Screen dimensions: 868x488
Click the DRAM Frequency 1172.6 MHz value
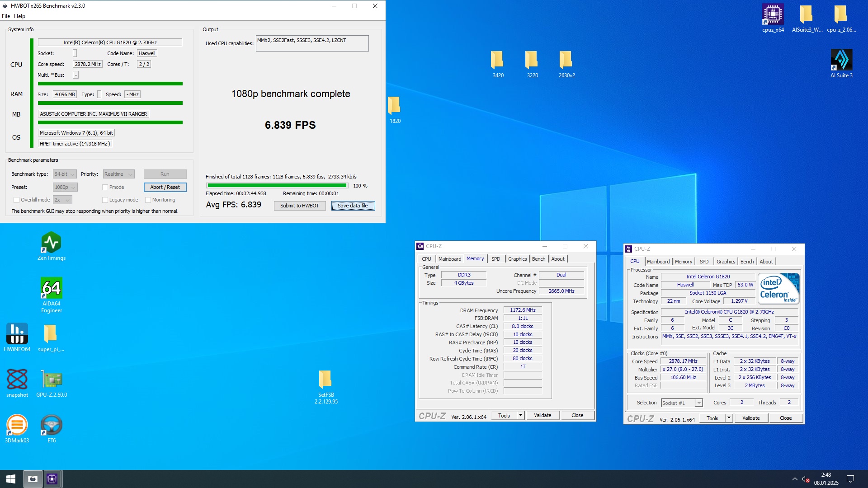click(523, 310)
